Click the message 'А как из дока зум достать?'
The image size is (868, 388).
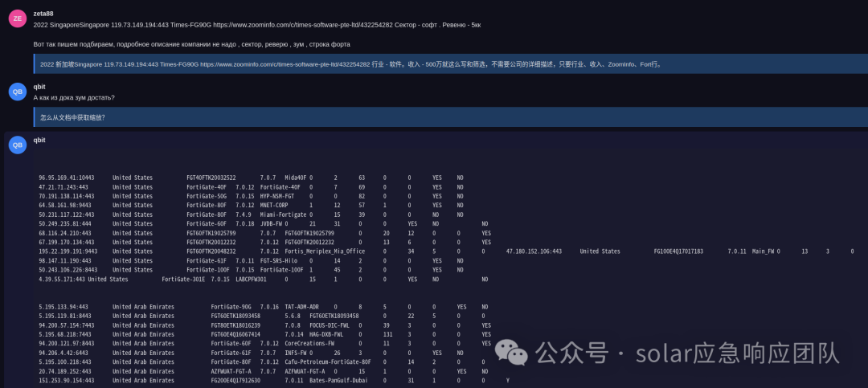[x=74, y=98]
